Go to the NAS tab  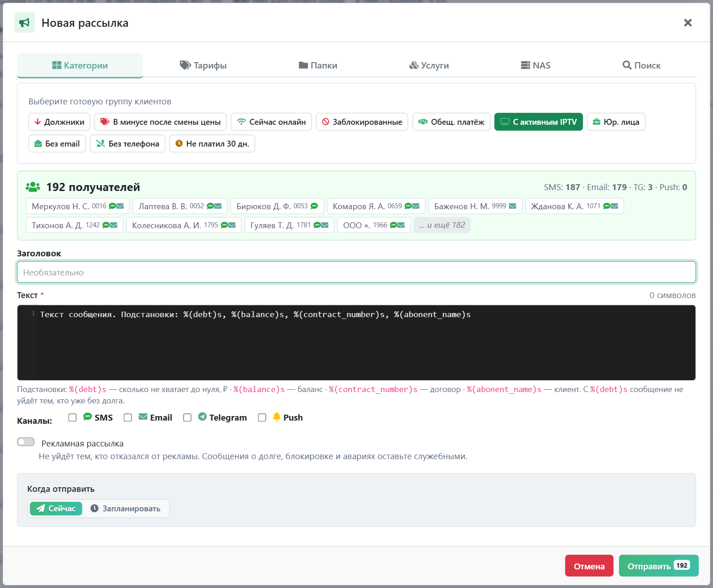(536, 65)
